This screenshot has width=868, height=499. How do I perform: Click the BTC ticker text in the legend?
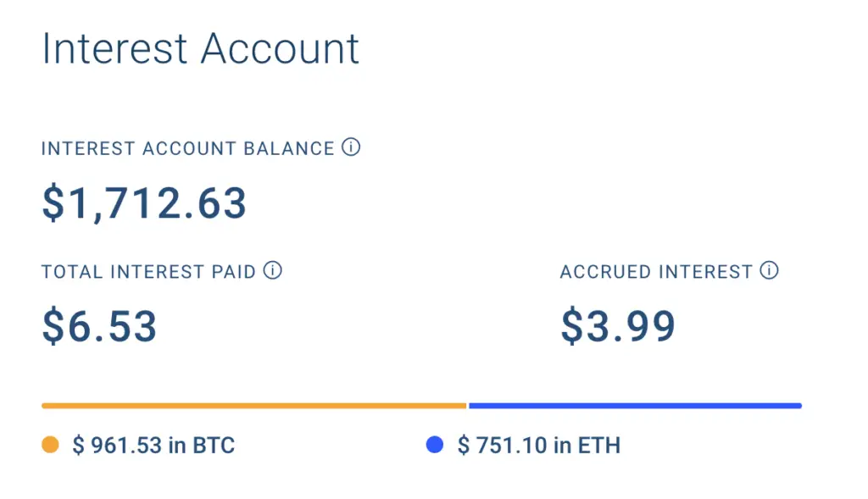214,446
